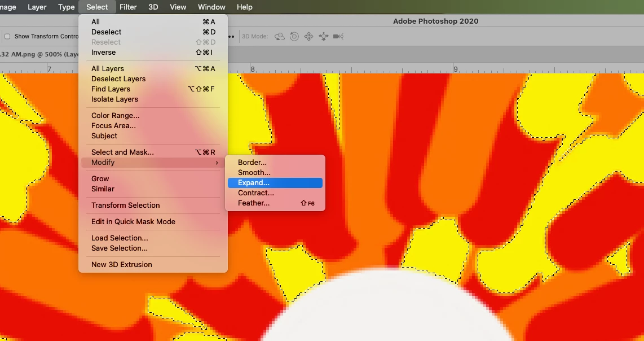Close the open Select menu

(x=97, y=7)
